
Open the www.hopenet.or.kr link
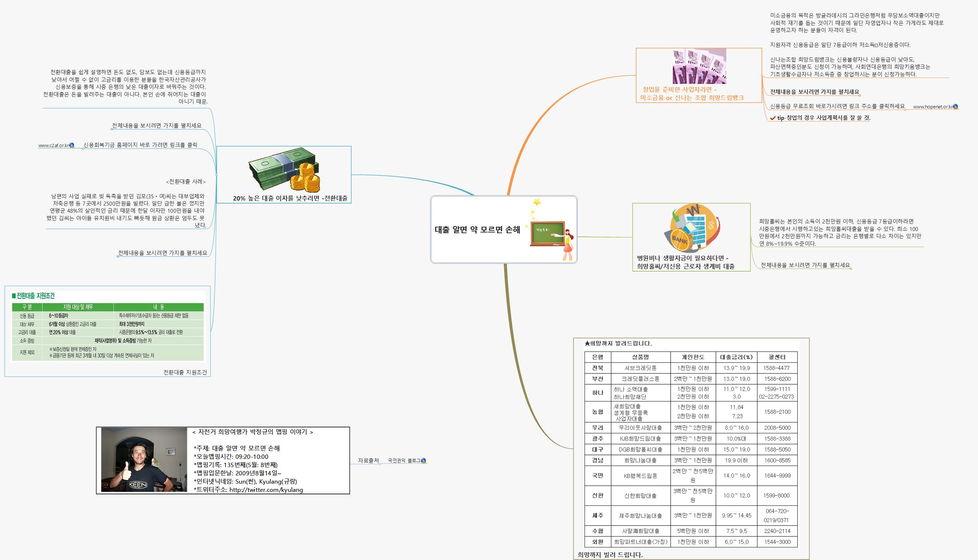tap(933, 107)
